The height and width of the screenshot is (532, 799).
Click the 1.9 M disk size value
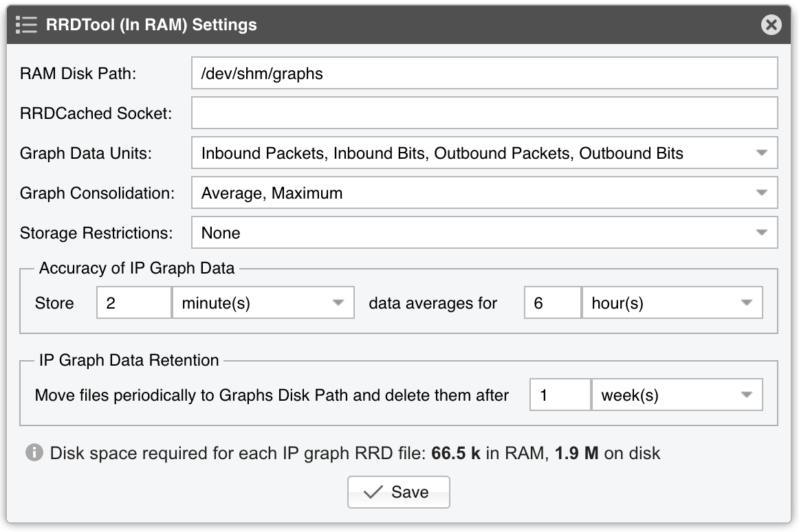click(x=576, y=453)
